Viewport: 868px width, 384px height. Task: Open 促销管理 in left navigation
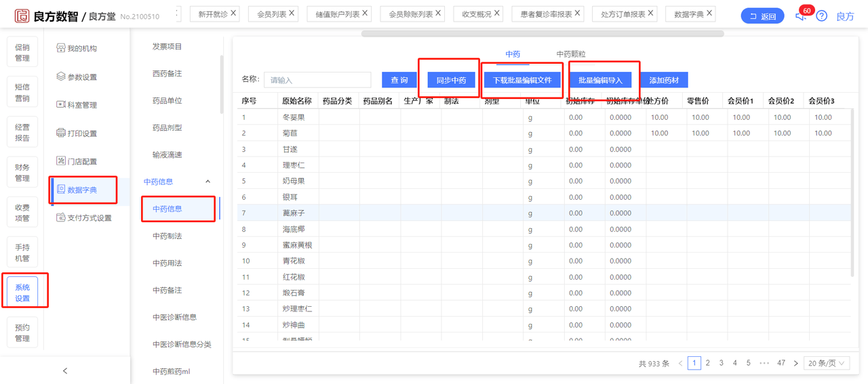22,53
